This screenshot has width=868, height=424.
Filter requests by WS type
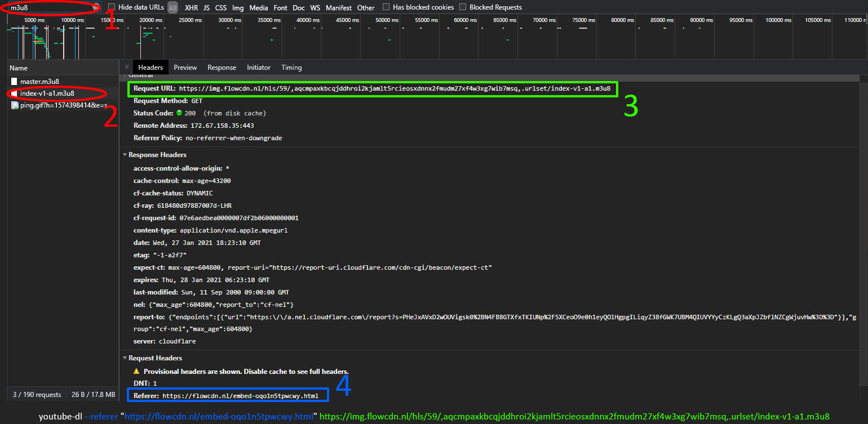[x=315, y=8]
